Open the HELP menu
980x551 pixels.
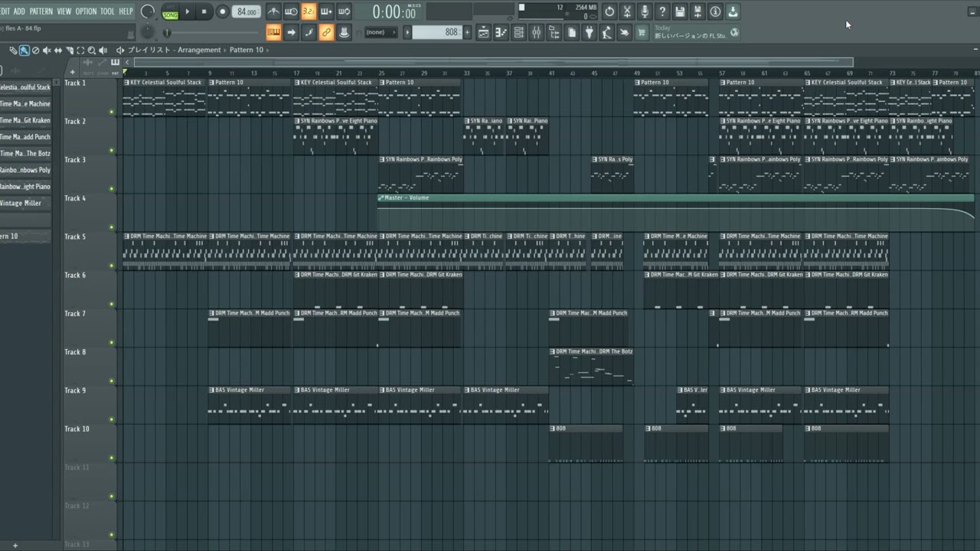[126, 11]
